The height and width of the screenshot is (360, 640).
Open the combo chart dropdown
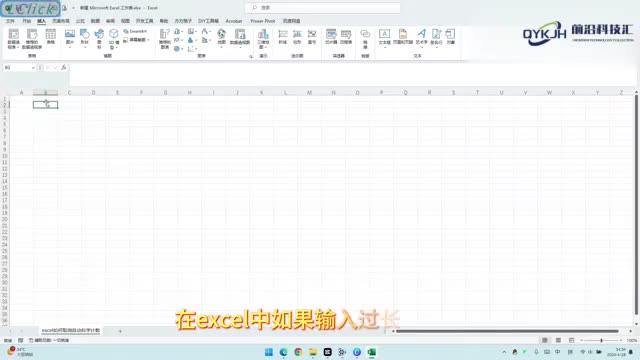coord(206,40)
